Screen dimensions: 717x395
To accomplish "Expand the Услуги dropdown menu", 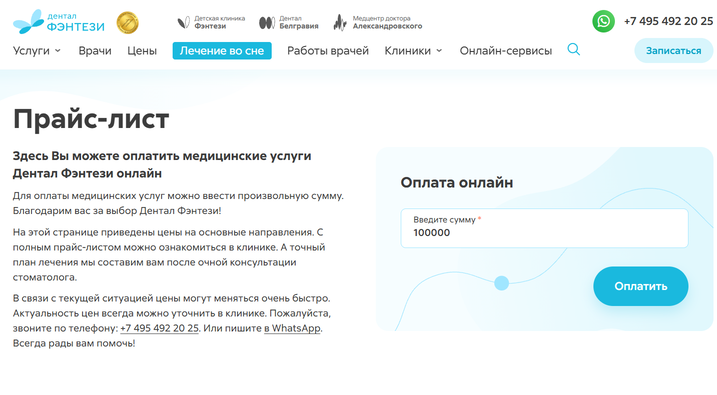I will 37,51.
